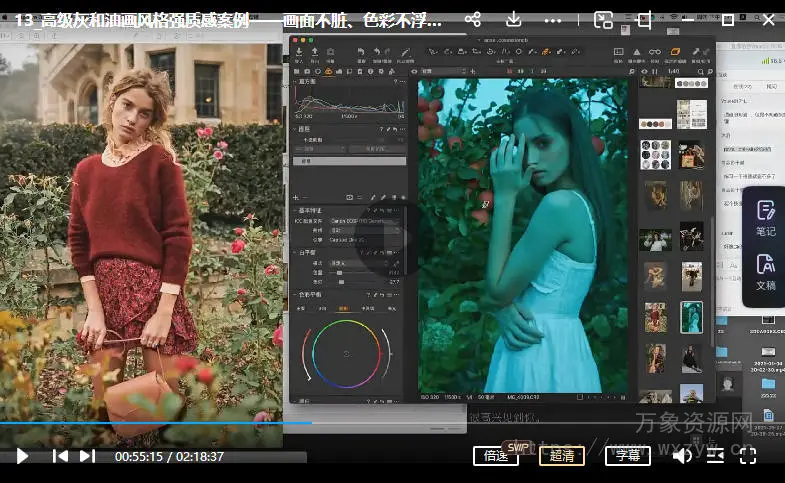Viewport: 785px width, 483px height.
Task: Open the more options menu
Action: coord(552,20)
